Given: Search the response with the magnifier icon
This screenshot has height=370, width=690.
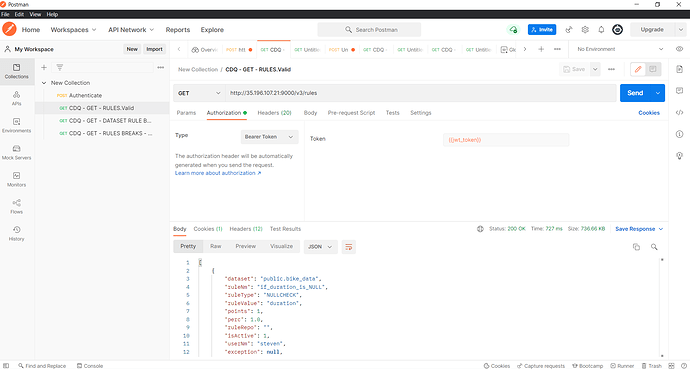Looking at the screenshot, I should [654, 247].
